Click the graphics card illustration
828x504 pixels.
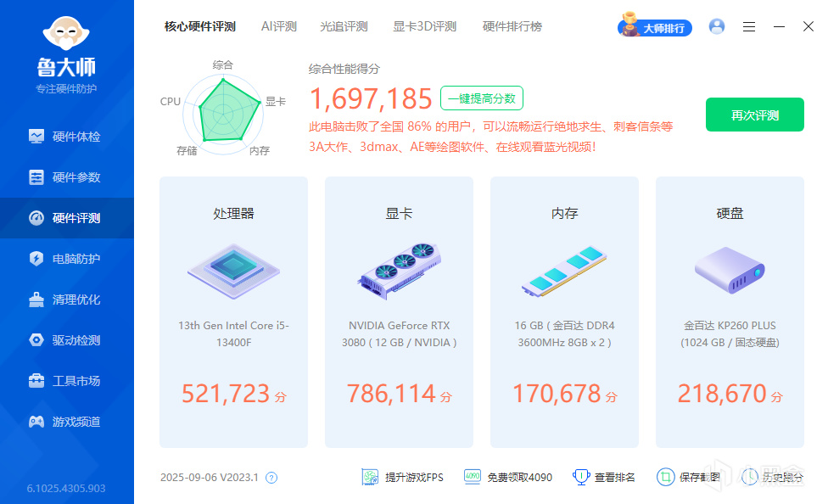(x=400, y=272)
